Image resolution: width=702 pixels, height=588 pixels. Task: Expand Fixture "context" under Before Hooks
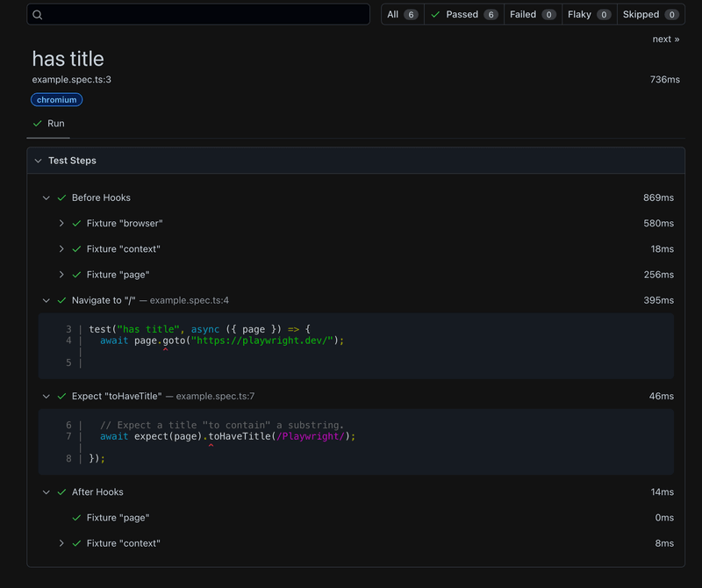tap(61, 249)
